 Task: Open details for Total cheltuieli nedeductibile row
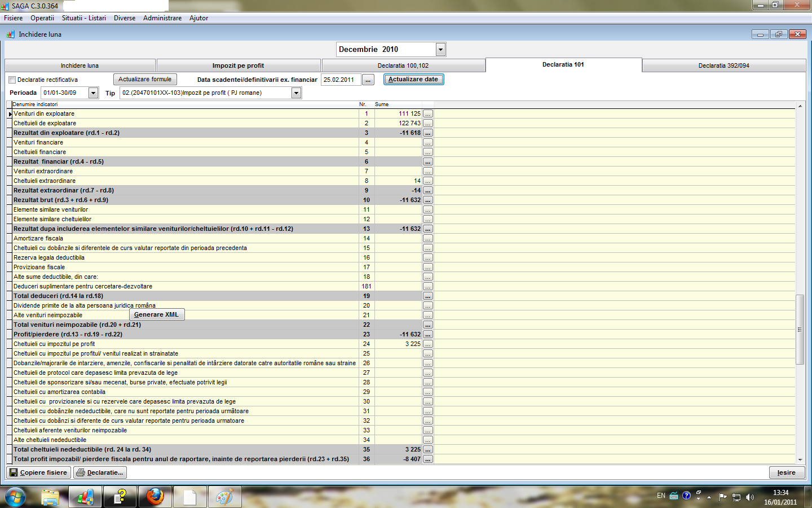tap(428, 449)
